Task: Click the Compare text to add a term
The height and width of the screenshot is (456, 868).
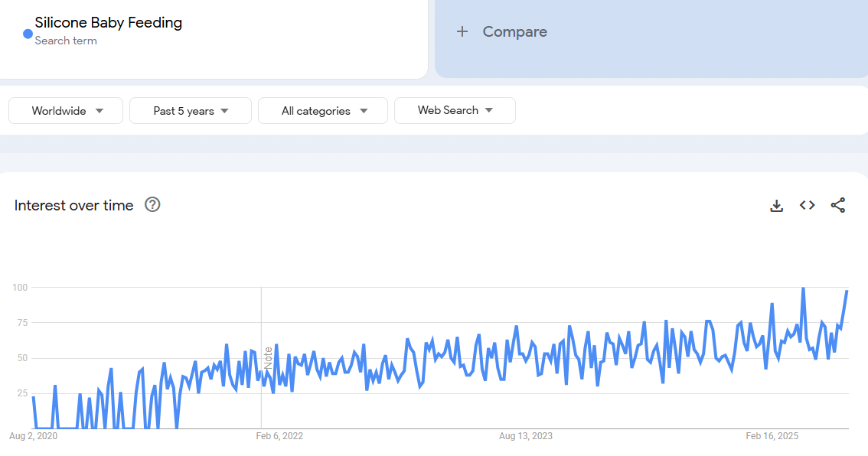Action: [x=514, y=31]
